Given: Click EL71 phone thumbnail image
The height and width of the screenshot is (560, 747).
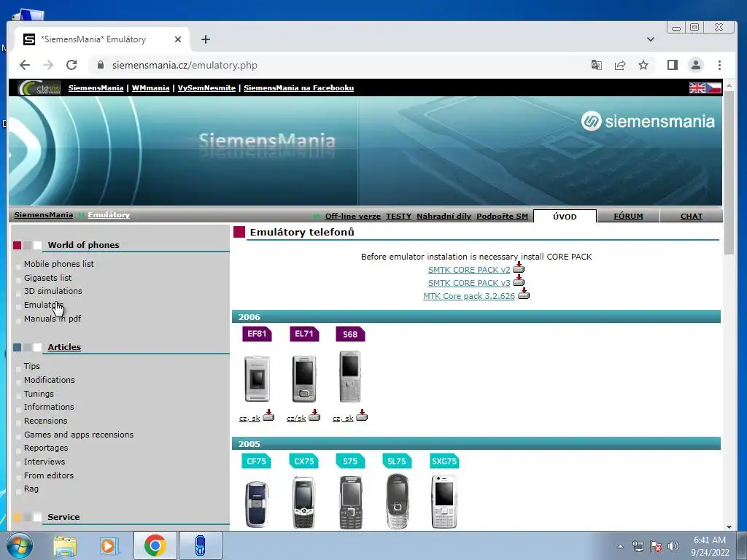Looking at the screenshot, I should click(x=304, y=378).
